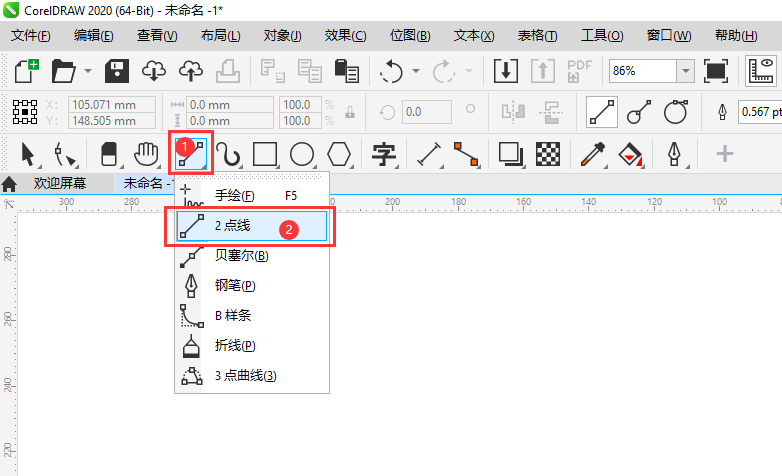
Task: Expand the Open file dropdown arrow
Action: coord(88,71)
